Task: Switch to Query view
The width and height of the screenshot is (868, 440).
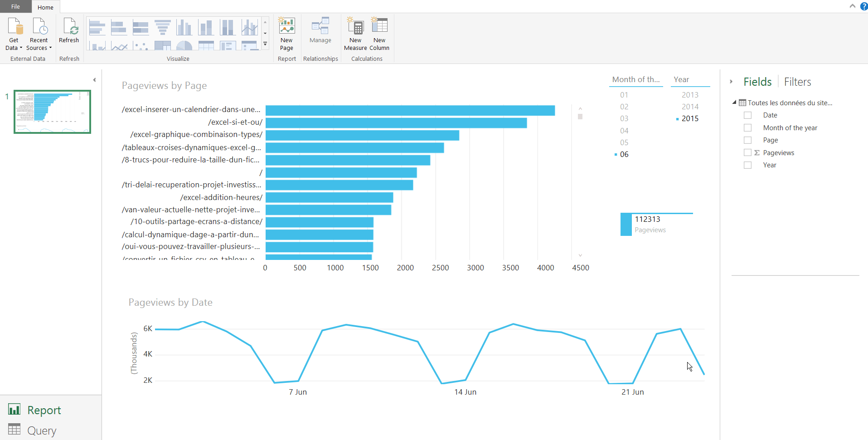Action: (41, 430)
